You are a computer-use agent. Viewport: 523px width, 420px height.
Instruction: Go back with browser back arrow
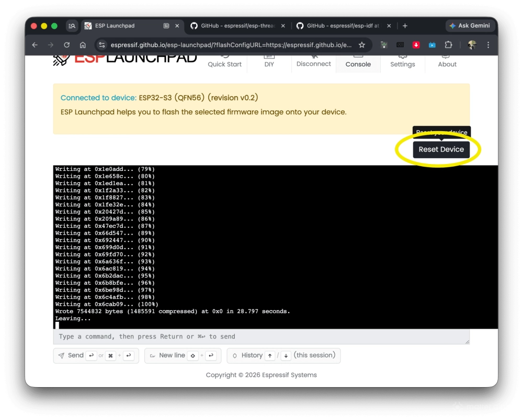pyautogui.click(x=35, y=44)
